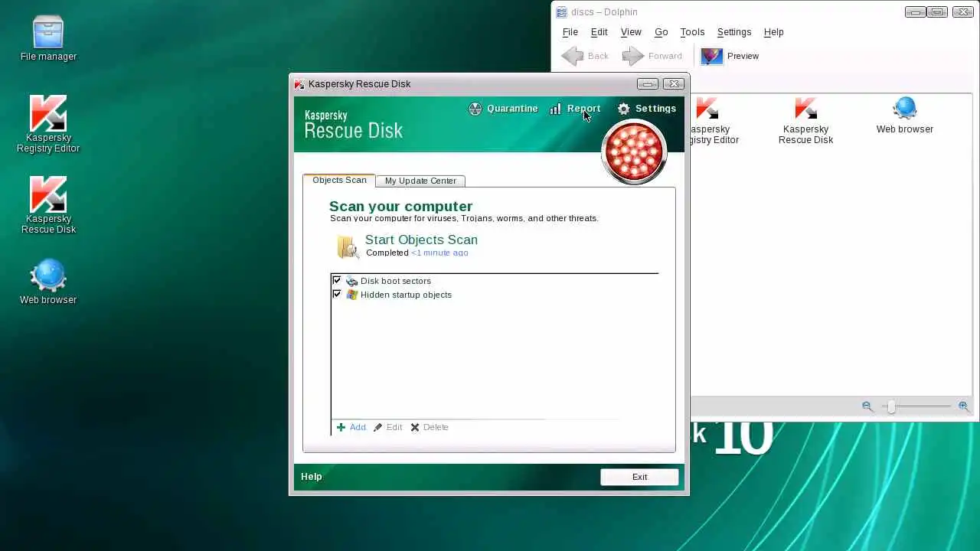Minimize the Dolphin window
This screenshot has height=551, width=980.
pos(915,12)
